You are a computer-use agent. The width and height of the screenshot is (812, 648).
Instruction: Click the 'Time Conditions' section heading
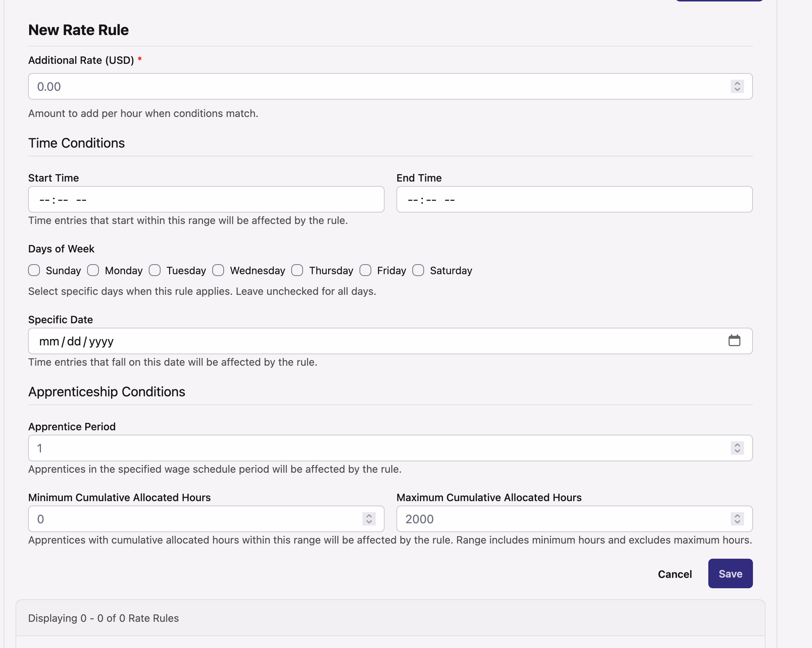pyautogui.click(x=76, y=143)
